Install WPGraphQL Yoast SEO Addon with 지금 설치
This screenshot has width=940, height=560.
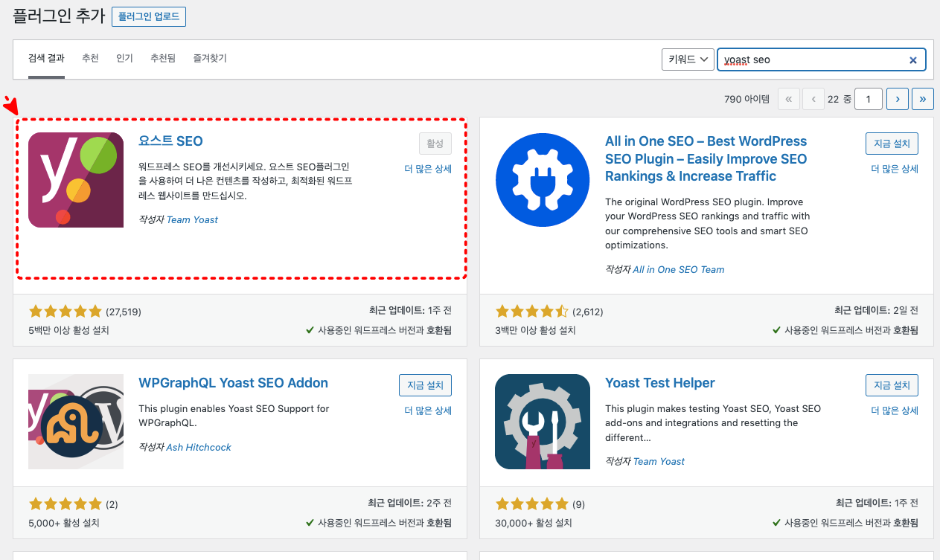pos(425,385)
